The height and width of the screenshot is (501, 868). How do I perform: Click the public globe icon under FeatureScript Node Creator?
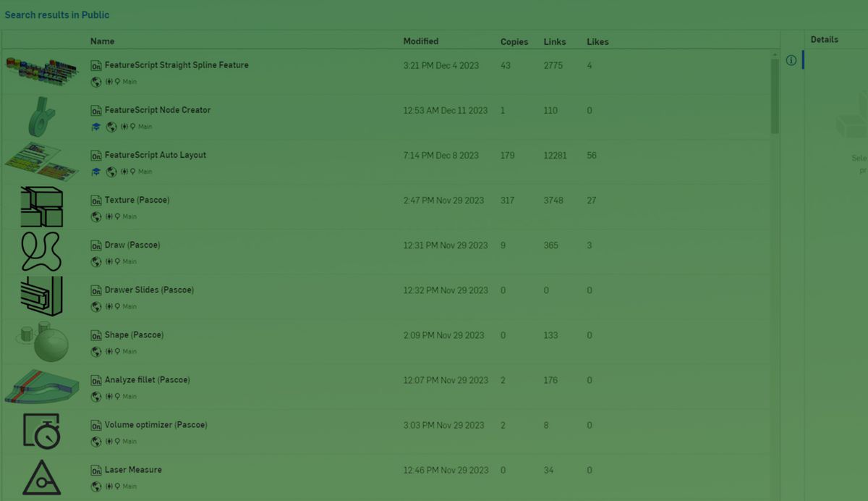pyautogui.click(x=111, y=127)
